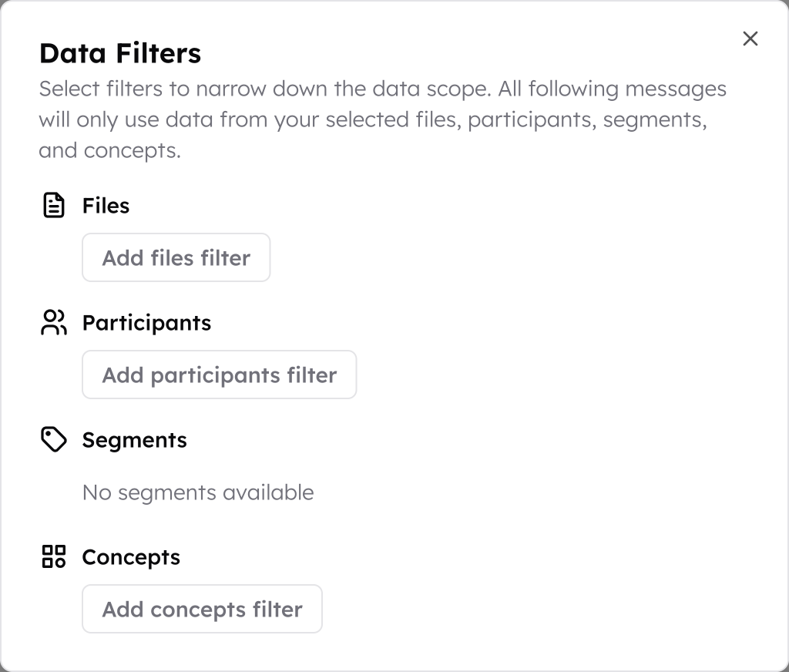
Task: Click the Participants people icon
Action: pos(54,323)
